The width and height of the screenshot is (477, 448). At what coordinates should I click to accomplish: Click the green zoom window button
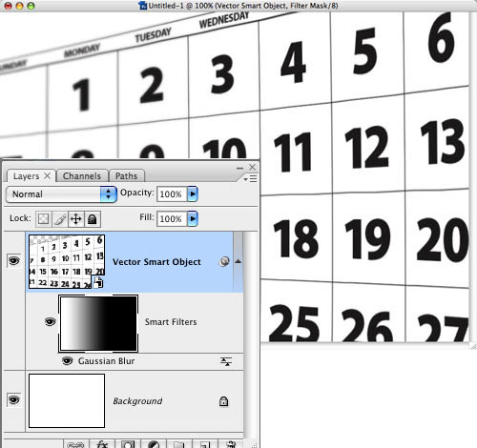[x=31, y=6]
